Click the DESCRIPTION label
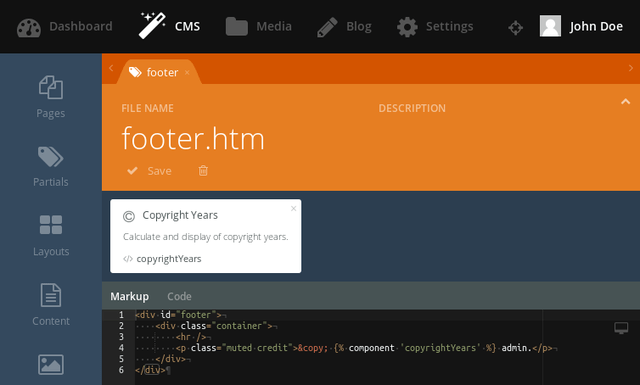Screen dimensions: 640x385 pos(412,108)
